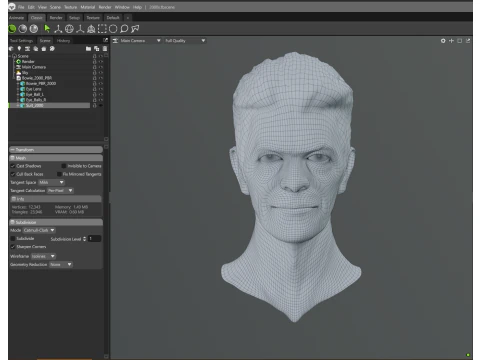The image size is (480, 360).
Task: Open the Material menu
Action: [88, 7]
